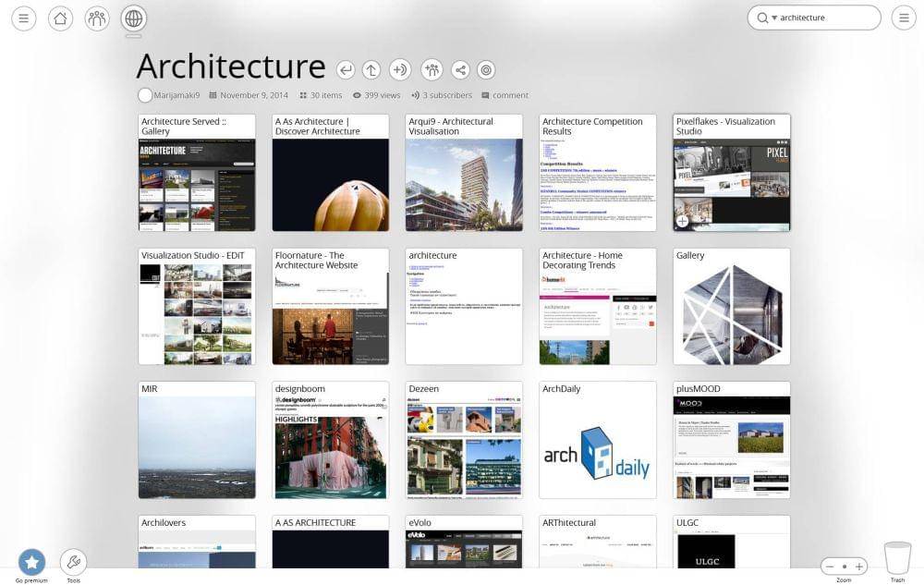
Task: Go to the home page icon
Action: click(x=60, y=18)
